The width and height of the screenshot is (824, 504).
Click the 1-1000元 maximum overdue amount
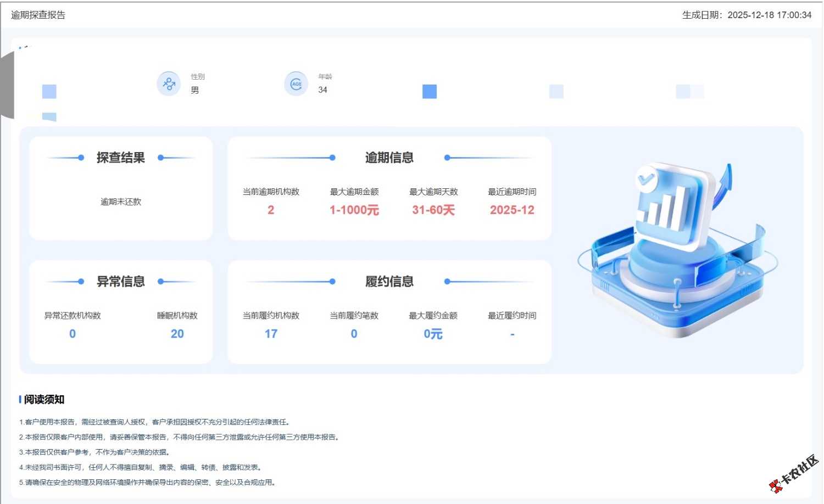[354, 210]
